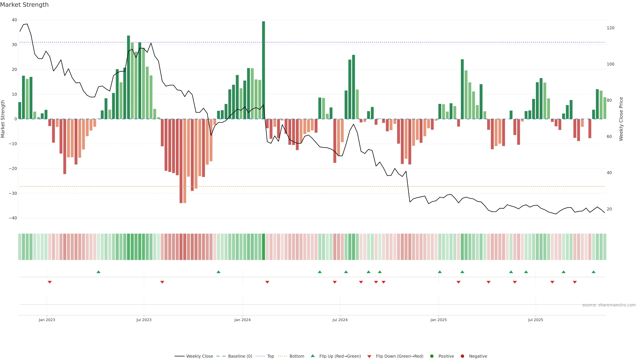The width and height of the screenshot is (644, 362).
Task: Click the Jan 2025 x-axis label
Action: coord(439,320)
